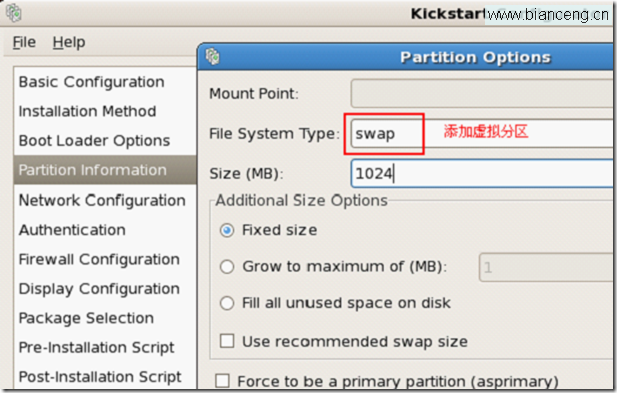This screenshot has height=393, width=617.
Task: Open the File System Type dropdown
Action: [482, 134]
